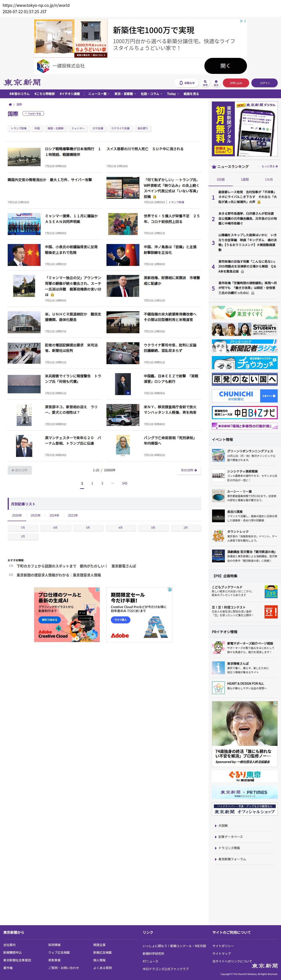
Task: Click lock icon on ranking item 1
Action: 259,202
